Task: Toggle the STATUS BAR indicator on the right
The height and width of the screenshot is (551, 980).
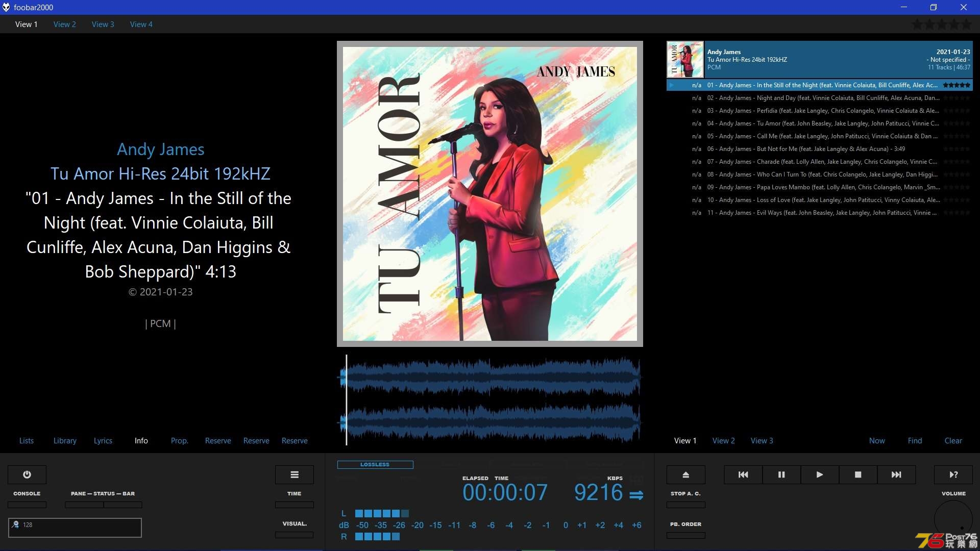Action: pos(123,505)
